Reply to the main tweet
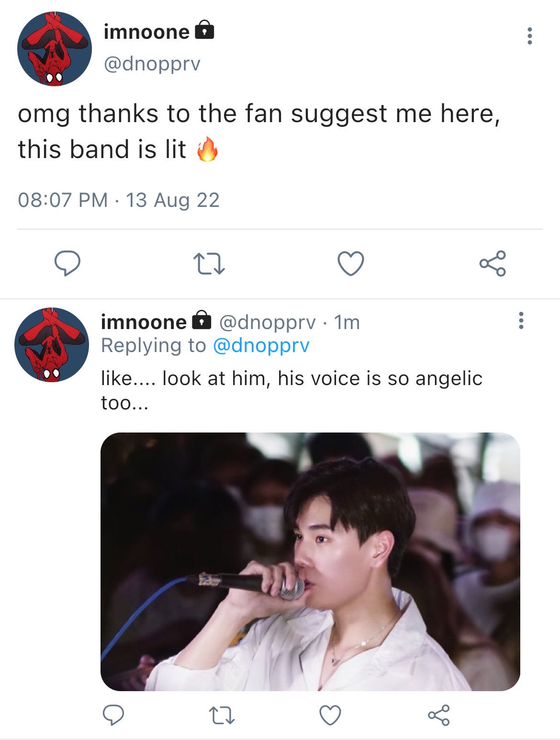The image size is (560, 740). click(67, 263)
